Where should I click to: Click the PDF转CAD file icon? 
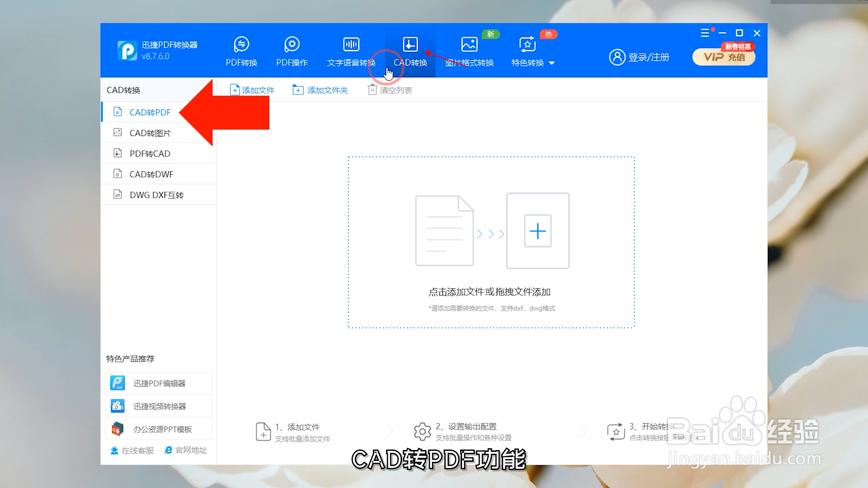click(x=118, y=153)
